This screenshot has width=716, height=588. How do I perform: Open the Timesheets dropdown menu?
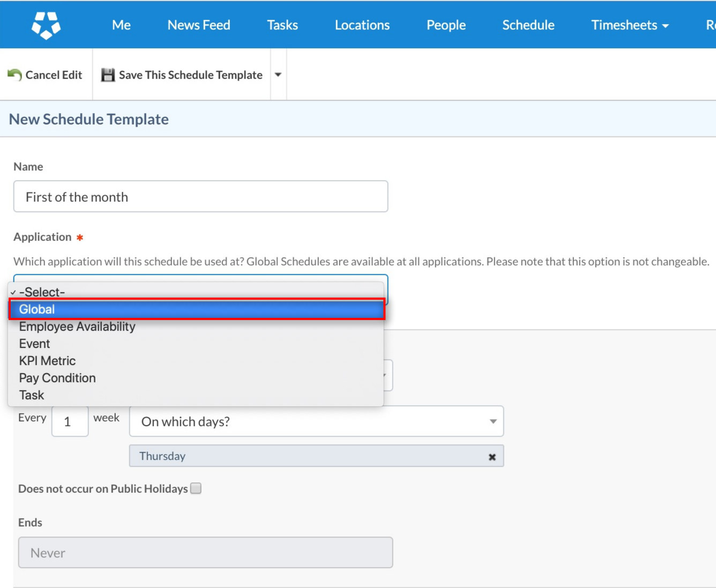(x=630, y=25)
